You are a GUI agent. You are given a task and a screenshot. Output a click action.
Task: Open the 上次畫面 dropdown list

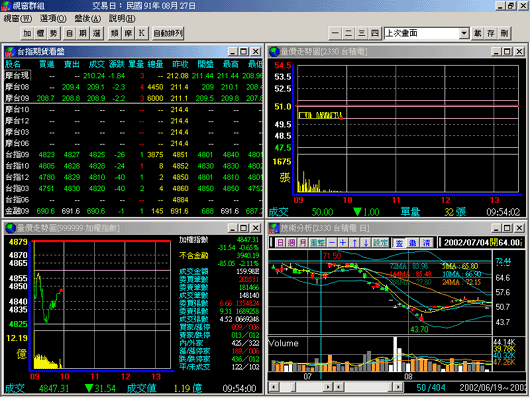[x=464, y=33]
